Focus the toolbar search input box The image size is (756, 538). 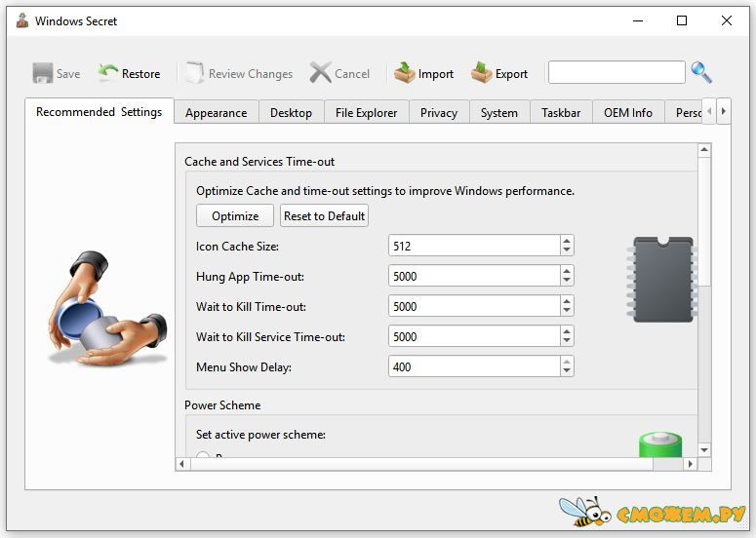click(x=617, y=72)
